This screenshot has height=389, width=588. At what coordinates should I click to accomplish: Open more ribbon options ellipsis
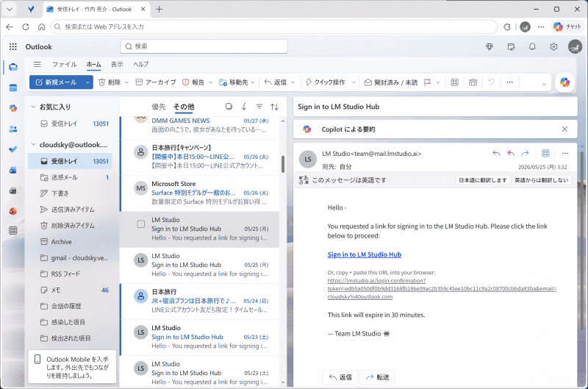click(509, 82)
